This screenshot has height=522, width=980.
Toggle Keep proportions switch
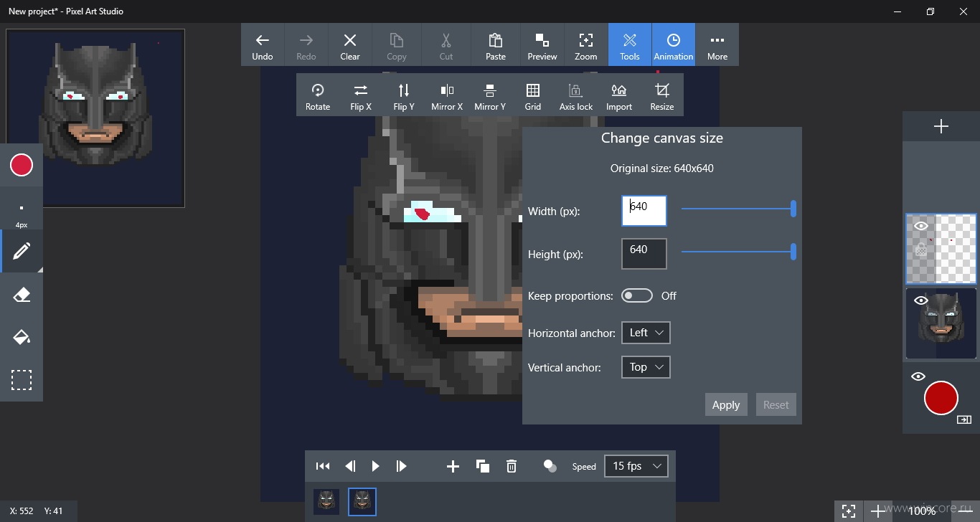coord(637,295)
